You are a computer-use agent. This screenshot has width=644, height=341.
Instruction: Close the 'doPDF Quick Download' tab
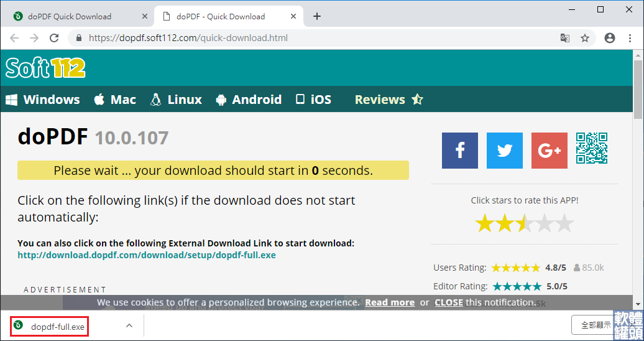coord(145,16)
